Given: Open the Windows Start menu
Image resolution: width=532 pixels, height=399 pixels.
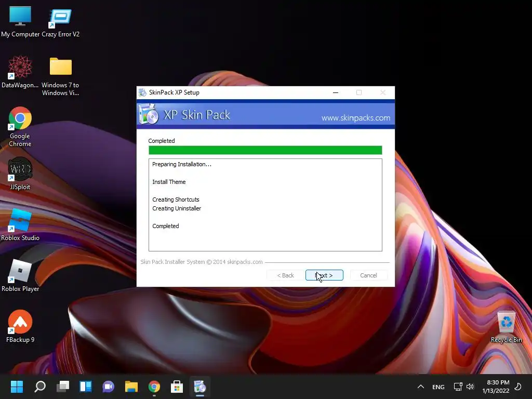Looking at the screenshot, I should [x=17, y=387].
